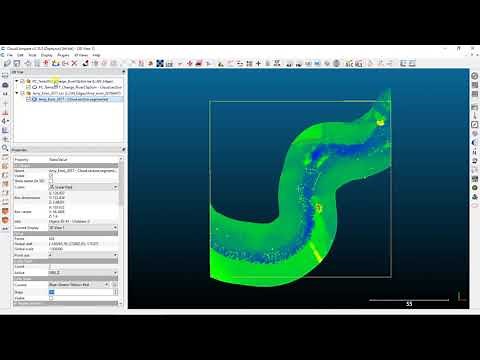Click the red Translate/Rotate toolbar icon
Viewport: 480px width, 360px height.
190,63
